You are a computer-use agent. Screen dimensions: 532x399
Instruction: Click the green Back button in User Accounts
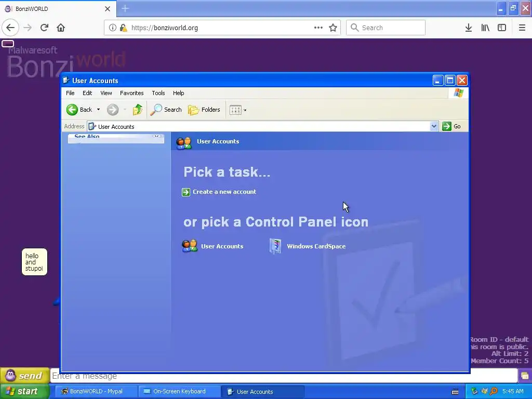click(79, 110)
